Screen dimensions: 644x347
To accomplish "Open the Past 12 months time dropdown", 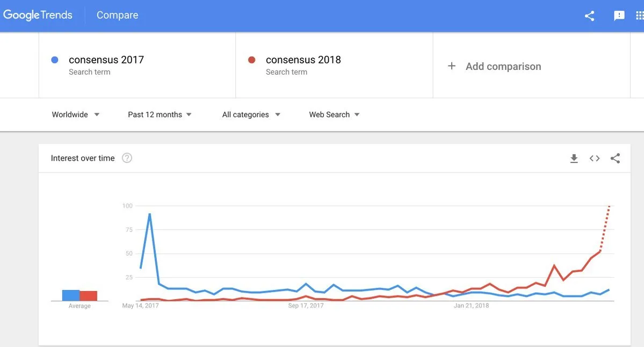I will pos(160,114).
